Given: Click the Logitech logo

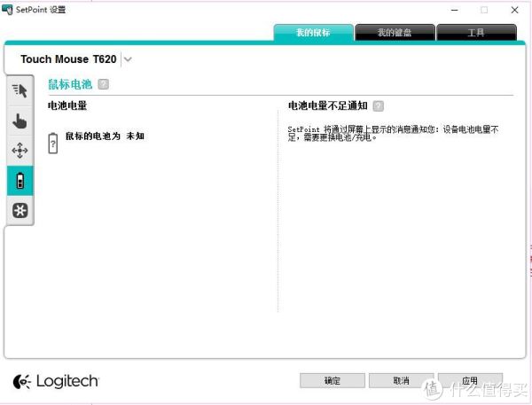Looking at the screenshot, I should coord(56,382).
